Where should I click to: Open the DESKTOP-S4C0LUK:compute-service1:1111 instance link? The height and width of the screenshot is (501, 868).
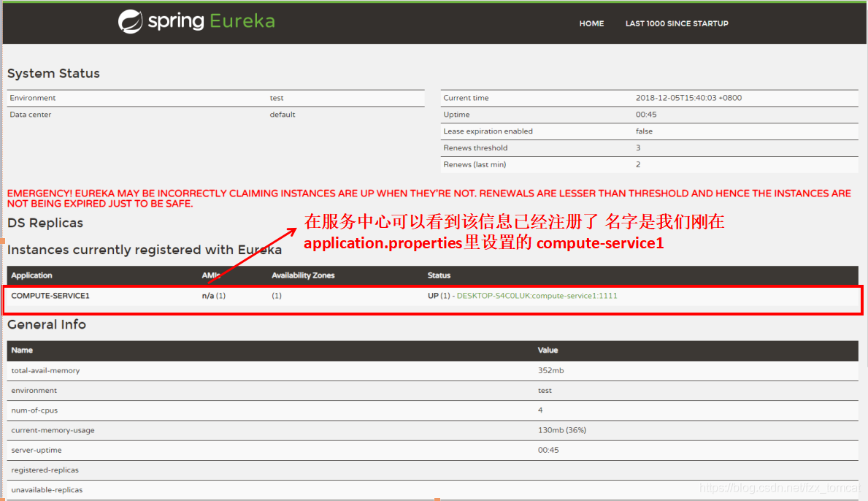tap(537, 296)
